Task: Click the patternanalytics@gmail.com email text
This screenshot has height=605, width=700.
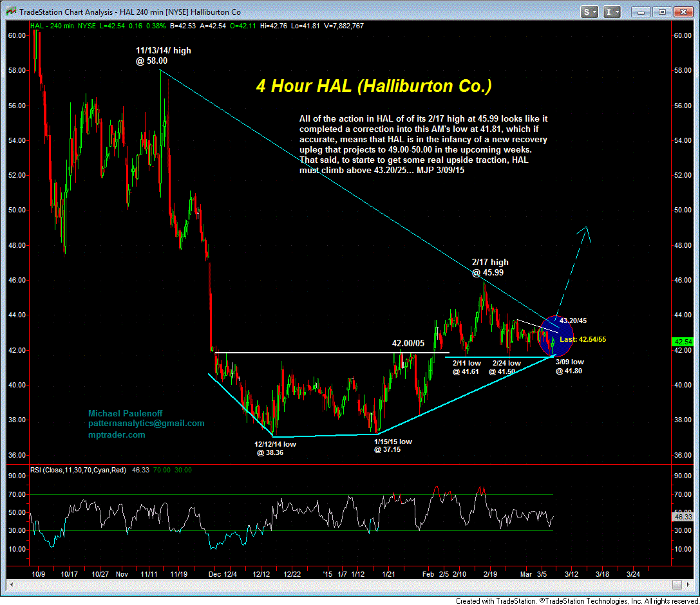Action: point(146,423)
